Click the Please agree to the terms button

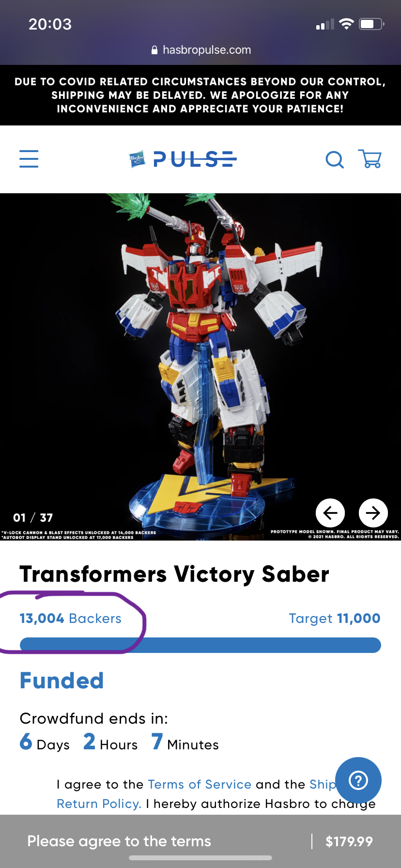click(x=119, y=841)
